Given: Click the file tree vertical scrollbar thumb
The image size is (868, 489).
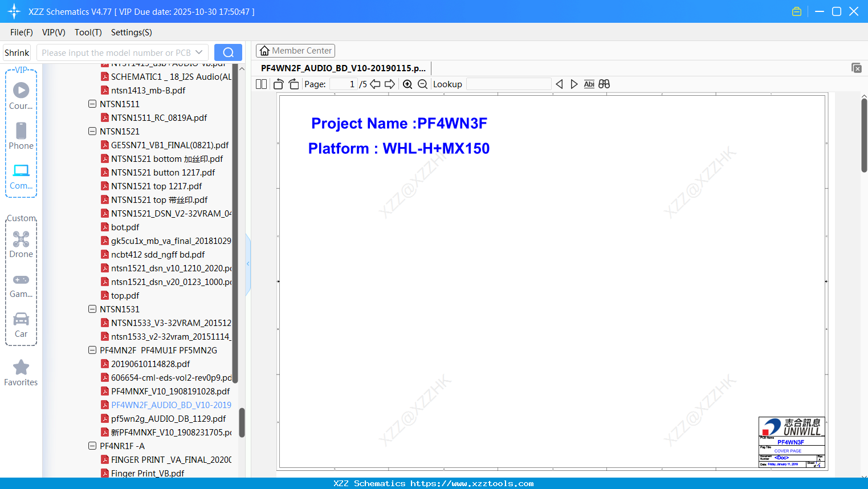Looking at the screenshot, I should [x=242, y=422].
